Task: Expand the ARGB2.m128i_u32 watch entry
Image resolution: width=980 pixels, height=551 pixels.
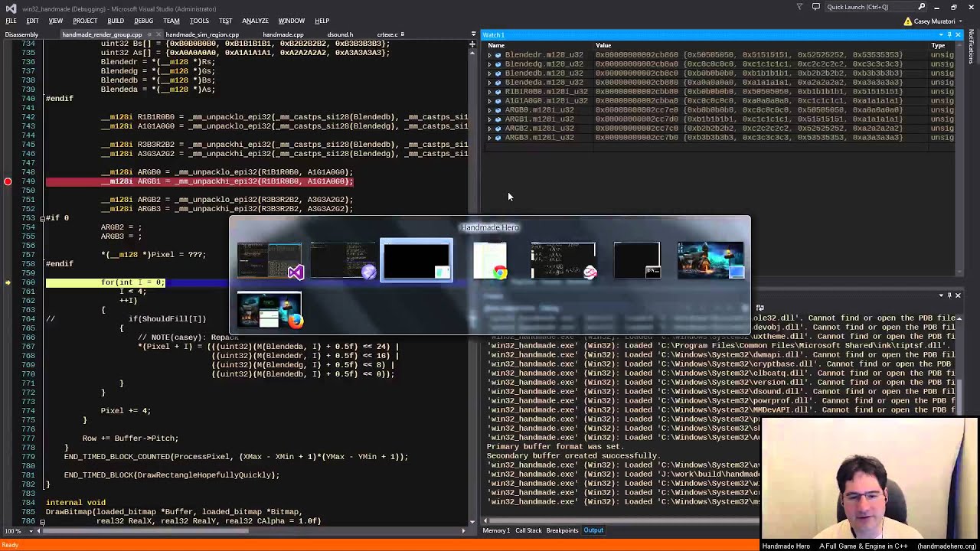Action: [x=490, y=129]
